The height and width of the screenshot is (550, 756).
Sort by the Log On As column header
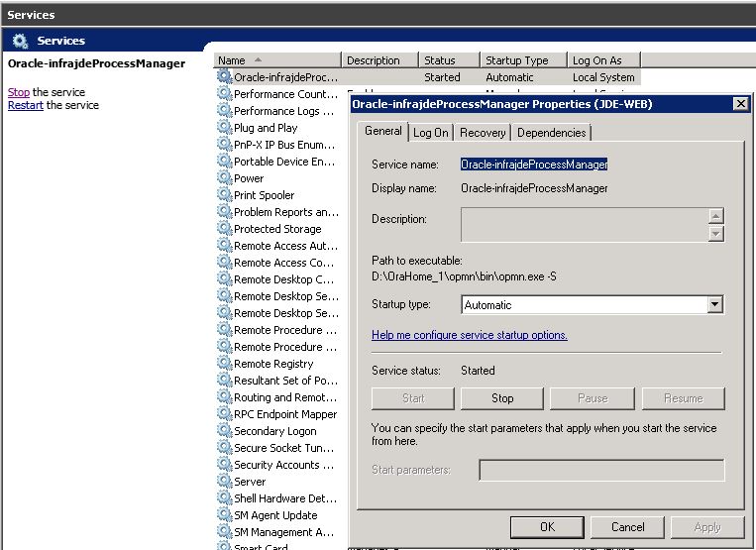pyautogui.click(x=603, y=60)
